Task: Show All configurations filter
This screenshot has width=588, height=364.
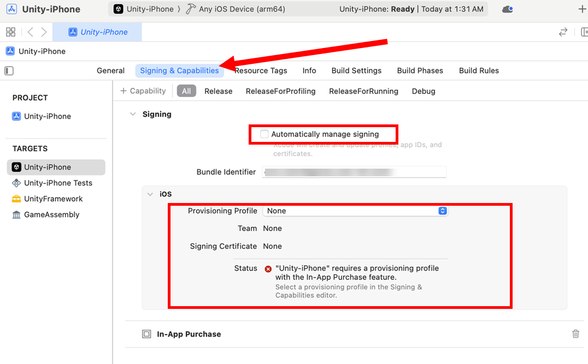Action: point(186,91)
